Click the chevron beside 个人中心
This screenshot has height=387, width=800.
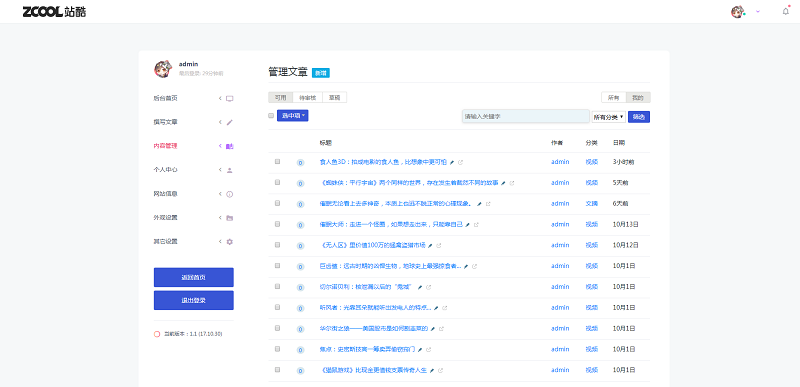220,170
